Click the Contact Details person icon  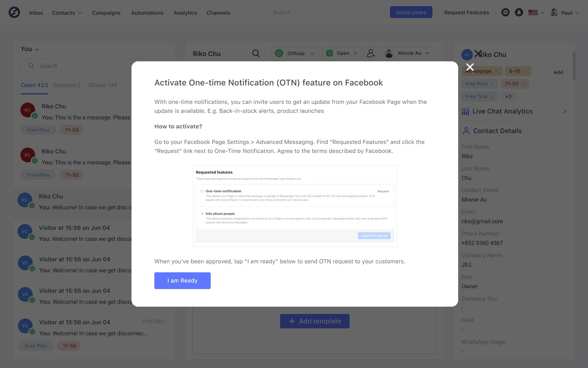[x=466, y=131]
